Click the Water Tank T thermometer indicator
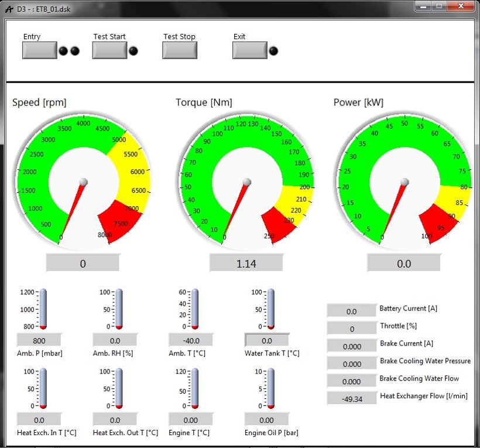Image resolution: width=480 pixels, height=448 pixels. coord(270,309)
